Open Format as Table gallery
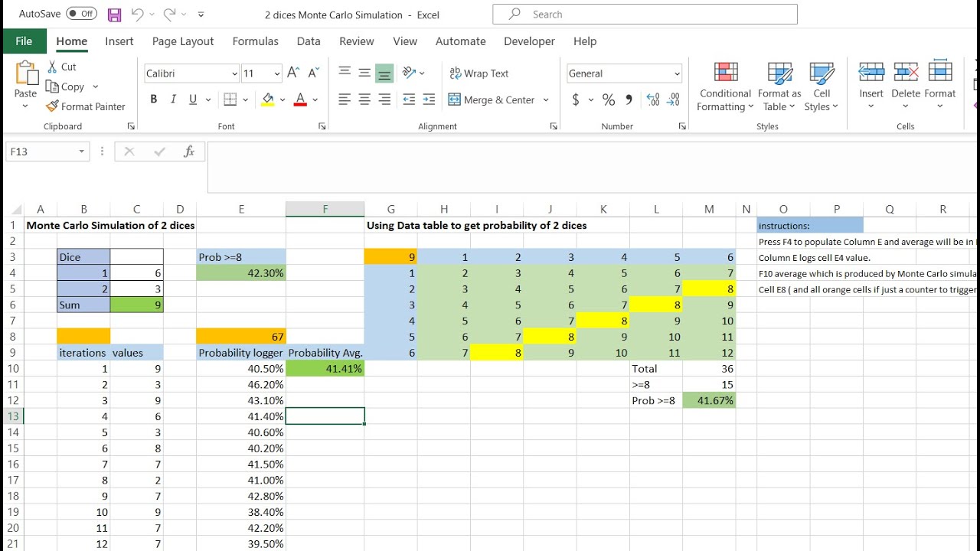The width and height of the screenshot is (980, 551). 779,86
